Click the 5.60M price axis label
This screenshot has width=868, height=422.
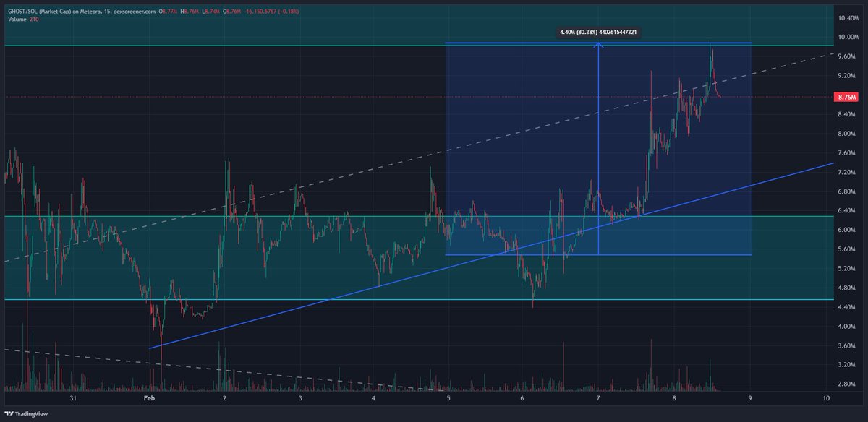(848, 249)
